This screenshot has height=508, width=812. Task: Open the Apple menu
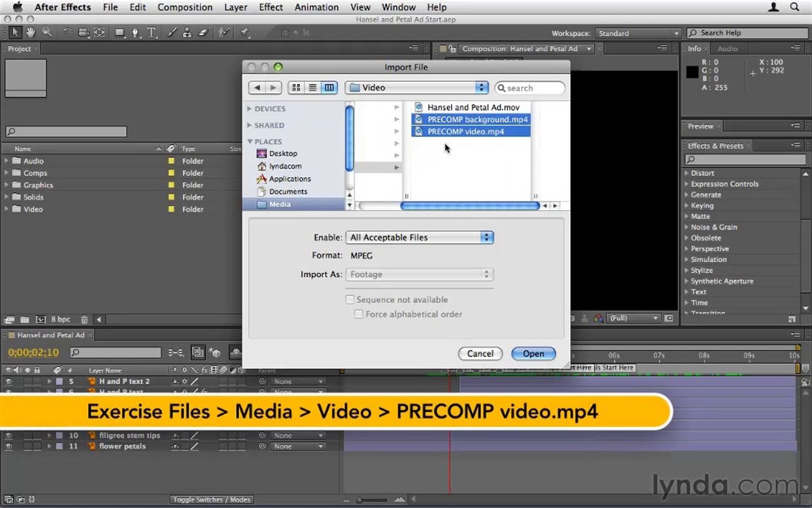(x=18, y=7)
